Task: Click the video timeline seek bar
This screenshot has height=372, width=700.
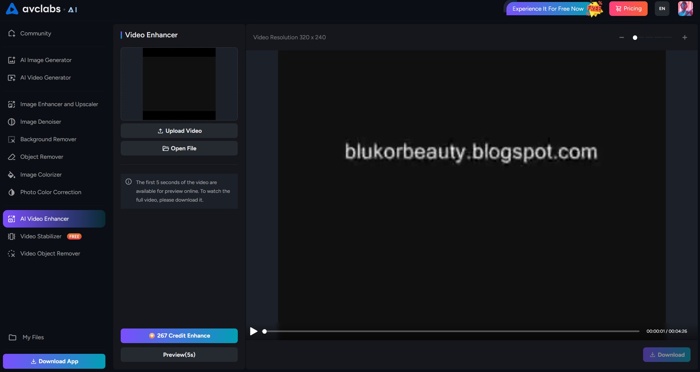Action: pyautogui.click(x=452, y=331)
